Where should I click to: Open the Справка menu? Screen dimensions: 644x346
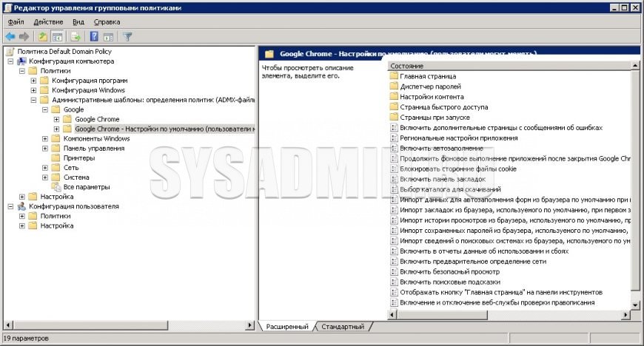(x=107, y=22)
